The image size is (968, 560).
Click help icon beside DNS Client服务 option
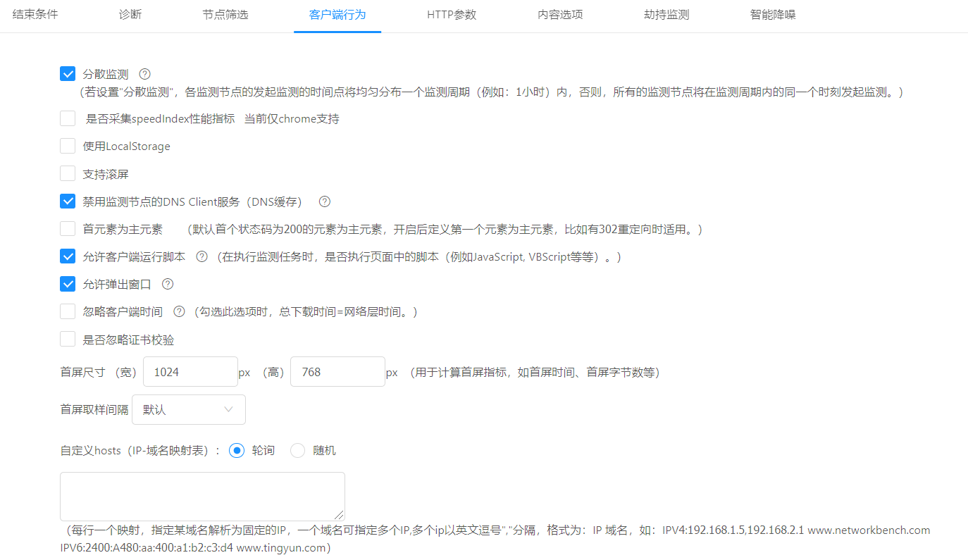click(x=325, y=201)
